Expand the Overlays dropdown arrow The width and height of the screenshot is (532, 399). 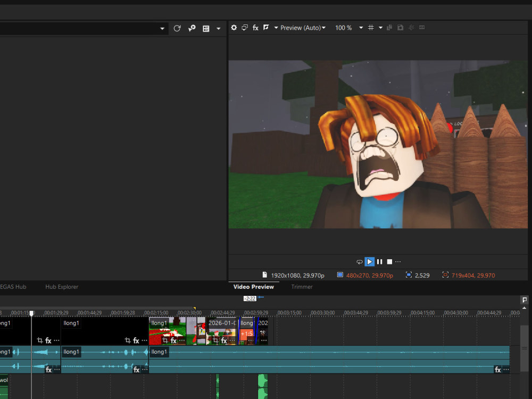pyautogui.click(x=380, y=28)
